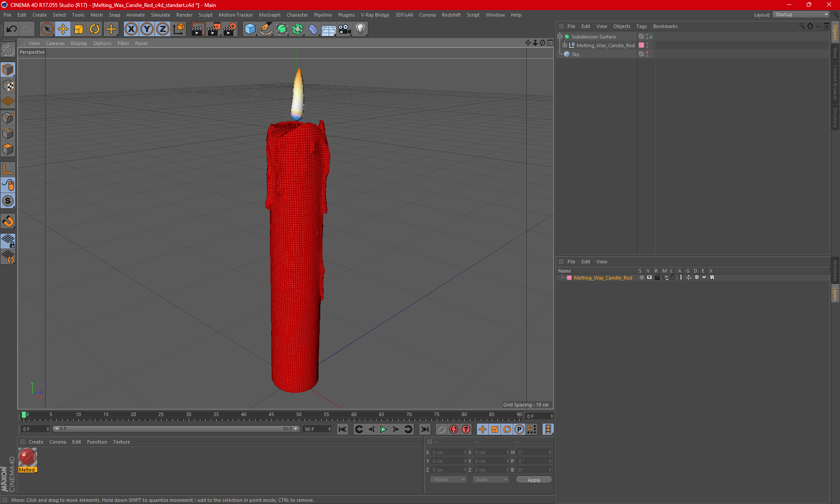Viewport: 840px width, 504px height.
Task: Toggle Z axis lock
Action: point(163,29)
